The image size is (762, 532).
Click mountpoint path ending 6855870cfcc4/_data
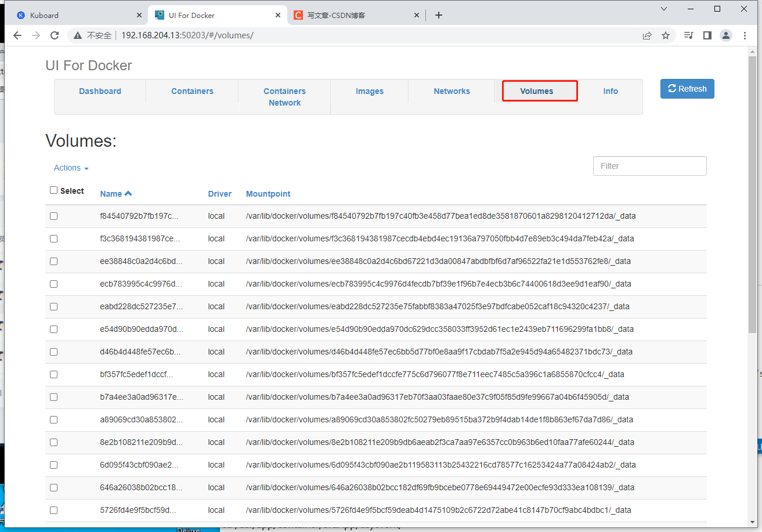435,374
